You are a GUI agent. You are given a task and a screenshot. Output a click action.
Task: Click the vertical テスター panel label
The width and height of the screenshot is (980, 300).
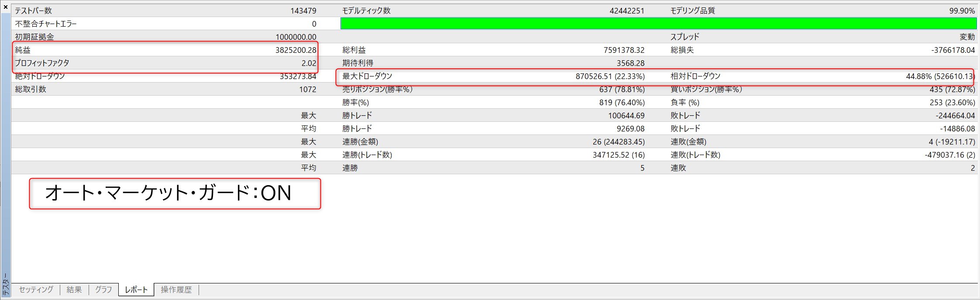(x=6, y=284)
